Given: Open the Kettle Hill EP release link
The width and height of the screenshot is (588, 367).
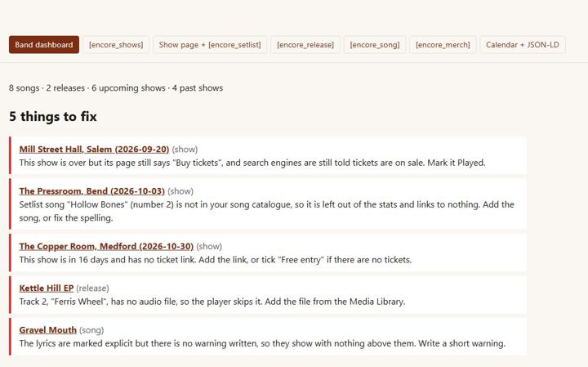Looking at the screenshot, I should click(47, 289).
